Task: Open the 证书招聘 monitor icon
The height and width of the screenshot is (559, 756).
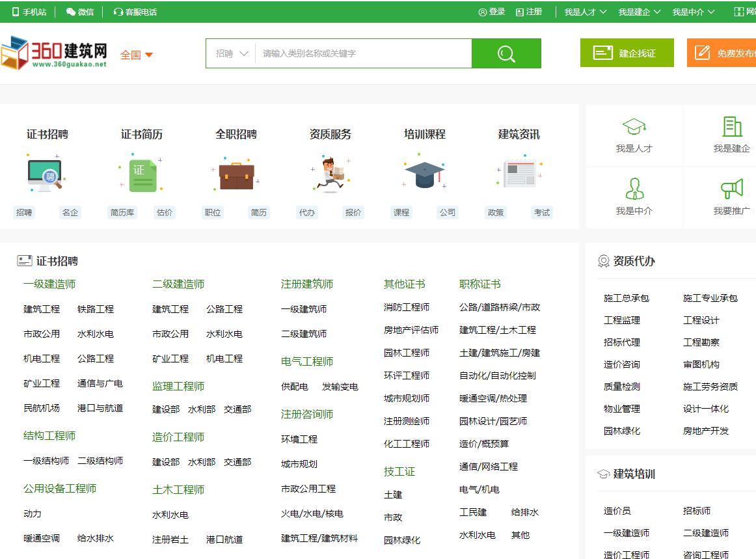Action: (45, 174)
